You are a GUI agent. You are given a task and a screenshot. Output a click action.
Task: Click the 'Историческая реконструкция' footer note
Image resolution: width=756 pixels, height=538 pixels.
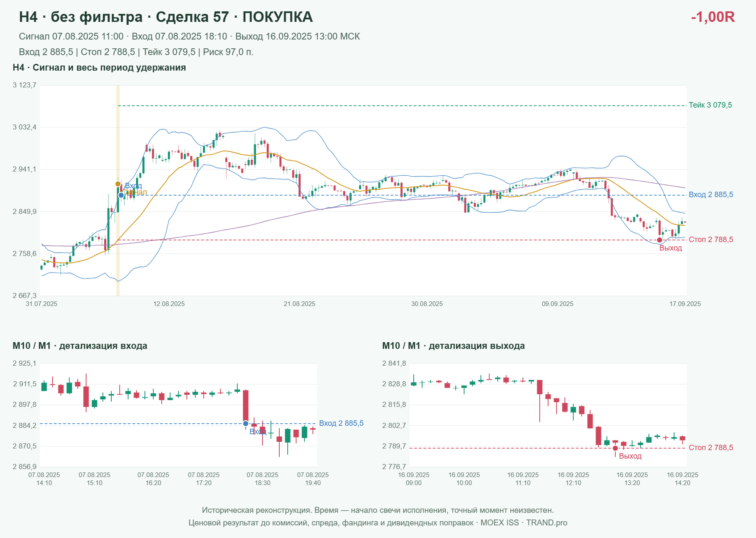(x=378, y=510)
